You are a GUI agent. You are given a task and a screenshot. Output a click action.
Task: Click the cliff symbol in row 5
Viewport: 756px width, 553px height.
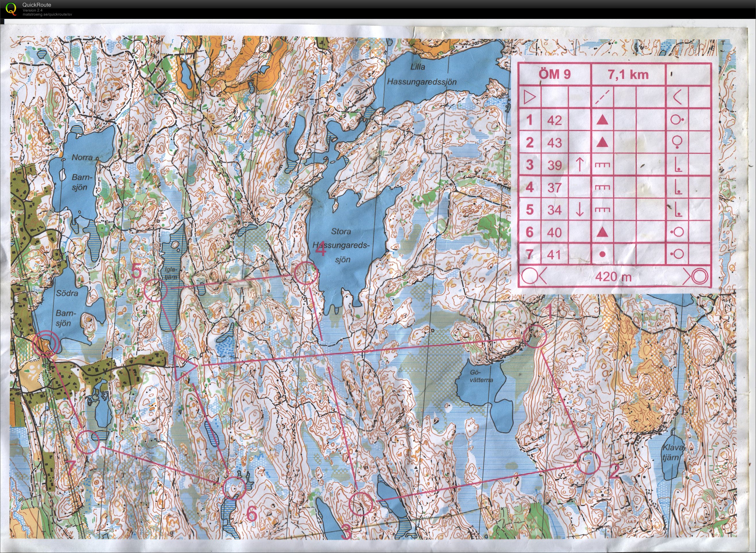(602, 210)
